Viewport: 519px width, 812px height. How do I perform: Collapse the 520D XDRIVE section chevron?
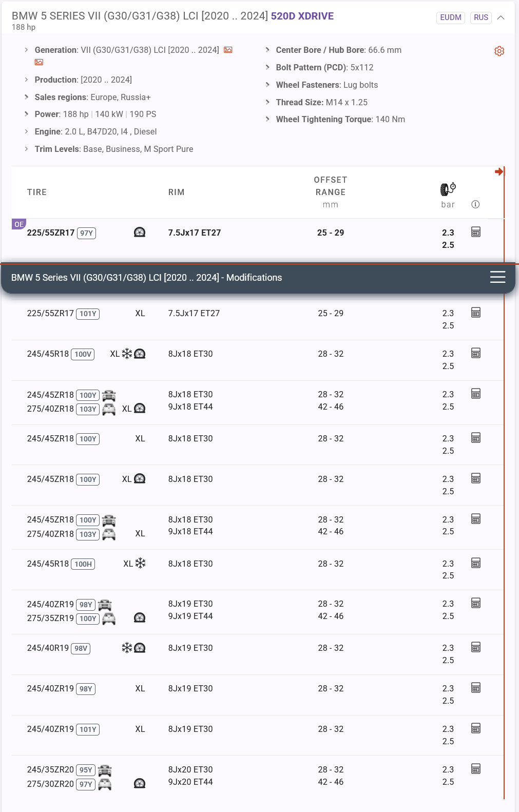(x=501, y=17)
